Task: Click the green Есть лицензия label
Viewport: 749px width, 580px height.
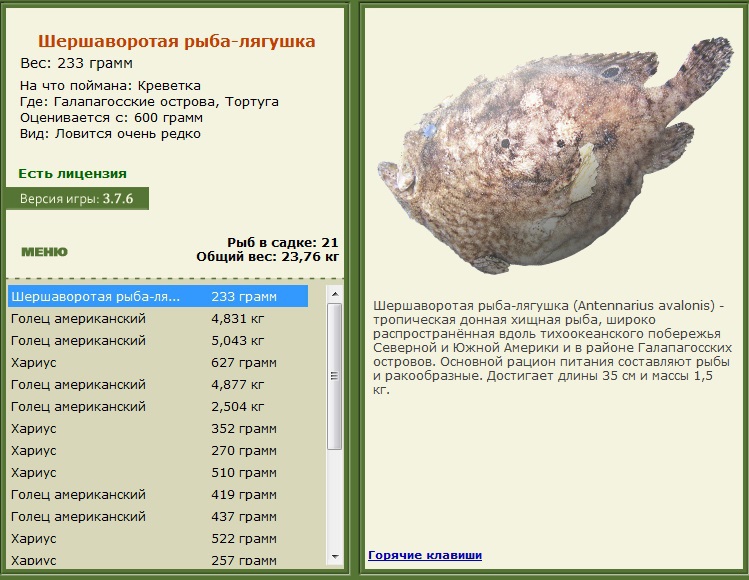Action: coord(73,173)
